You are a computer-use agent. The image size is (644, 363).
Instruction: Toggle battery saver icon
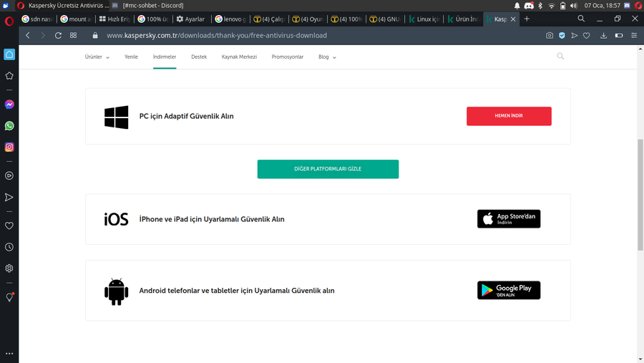point(619,35)
